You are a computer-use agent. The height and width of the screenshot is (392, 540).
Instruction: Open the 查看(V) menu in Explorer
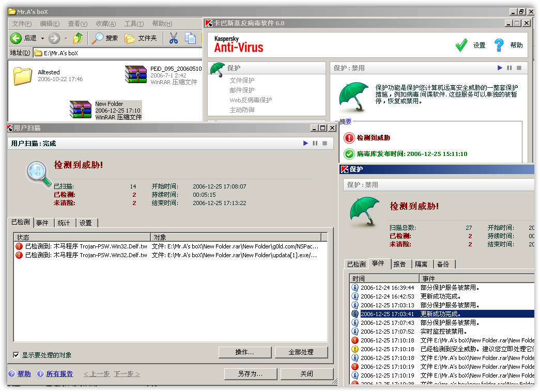[x=78, y=24]
